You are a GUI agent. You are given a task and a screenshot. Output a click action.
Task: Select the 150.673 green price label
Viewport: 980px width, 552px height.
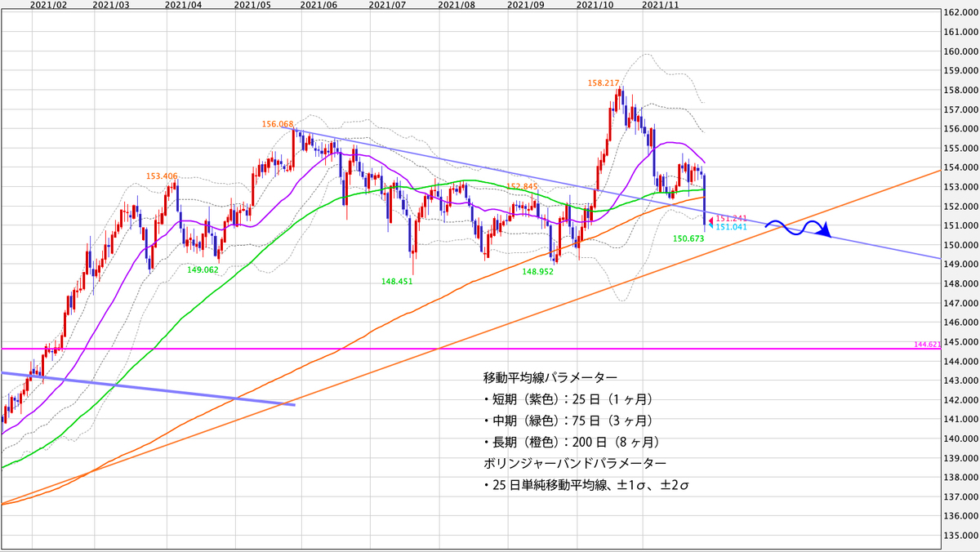pos(688,238)
